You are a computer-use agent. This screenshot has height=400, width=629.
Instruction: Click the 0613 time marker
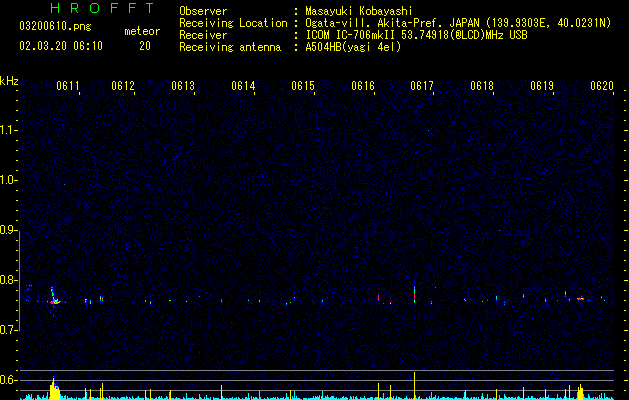183,85
